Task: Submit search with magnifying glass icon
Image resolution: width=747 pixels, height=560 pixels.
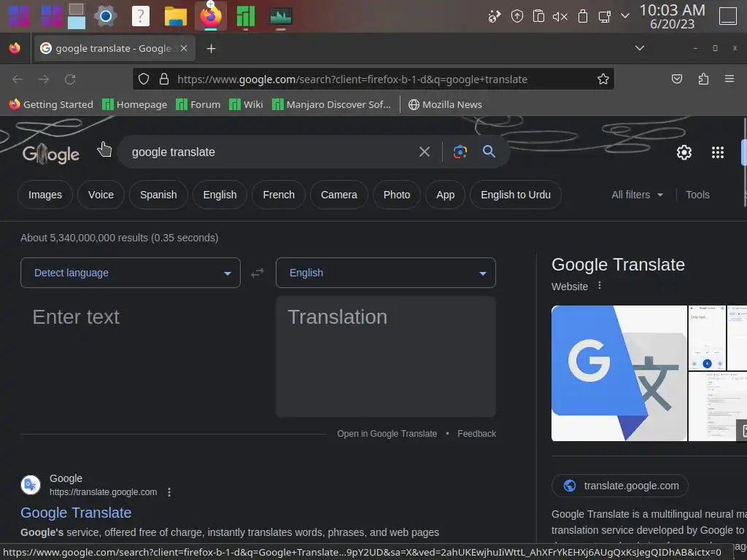Action: [x=489, y=152]
